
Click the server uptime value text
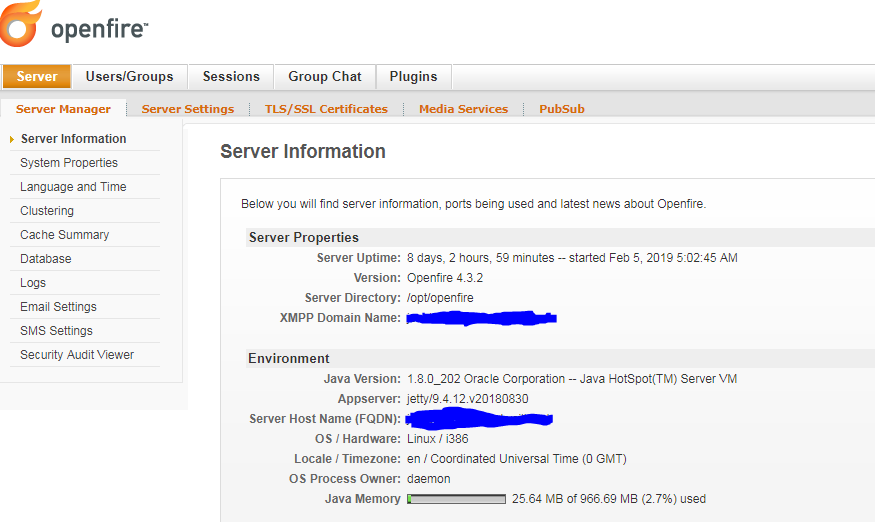572,258
